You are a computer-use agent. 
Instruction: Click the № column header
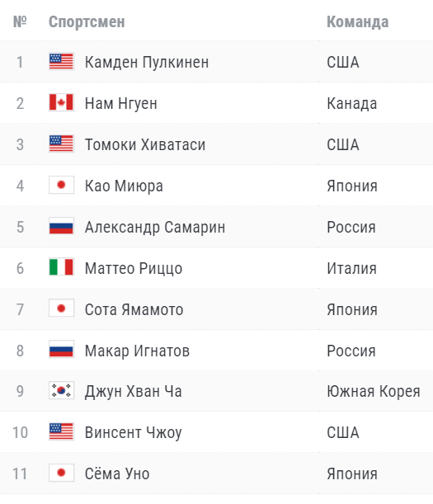tap(20, 21)
